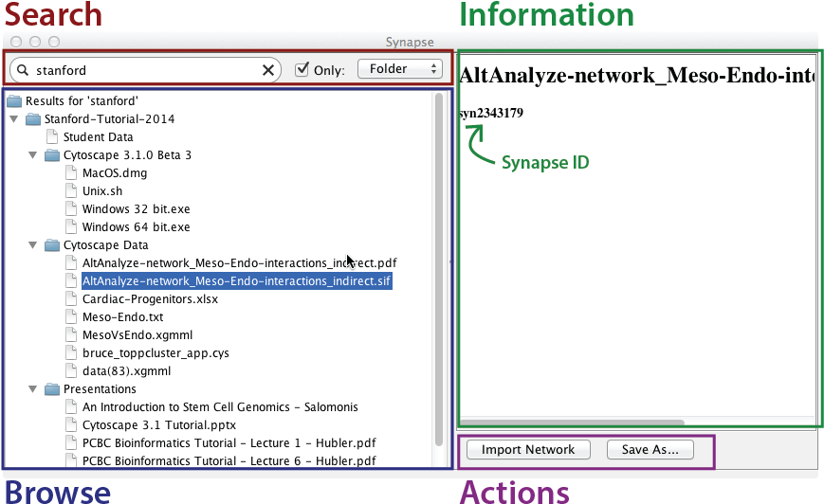Select Meso-Endo.txt file name
Screen dimensions: 824x504
point(122,317)
